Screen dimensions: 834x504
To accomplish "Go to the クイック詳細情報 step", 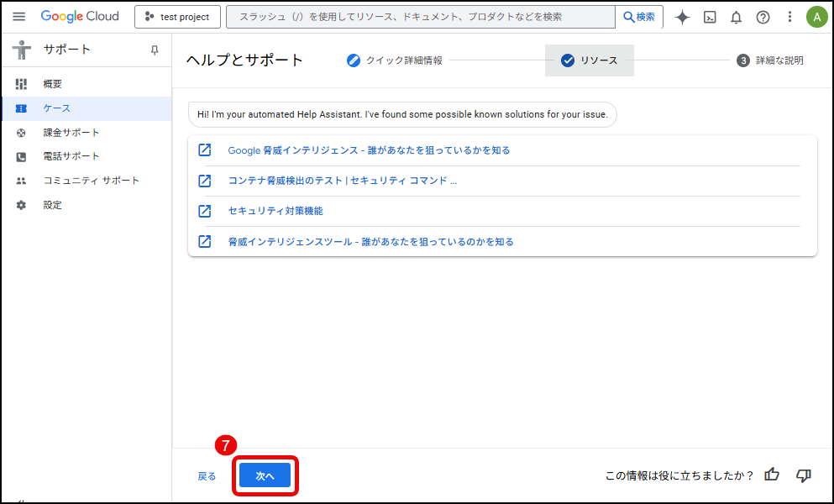I will click(x=395, y=60).
